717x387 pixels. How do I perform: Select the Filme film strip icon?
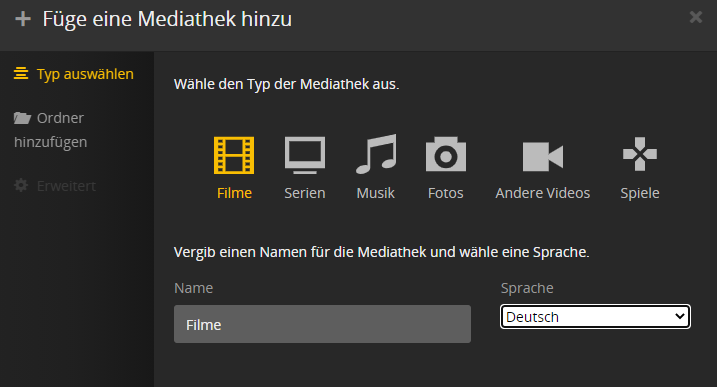coord(234,155)
